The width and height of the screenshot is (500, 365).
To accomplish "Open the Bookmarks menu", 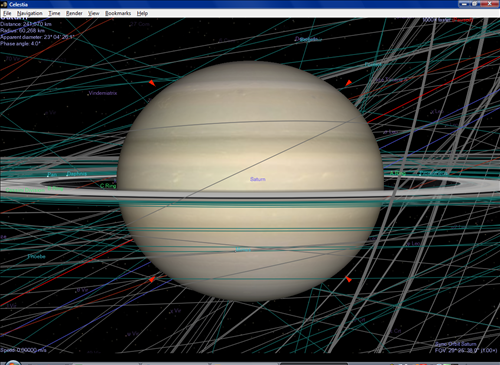I will [118, 13].
